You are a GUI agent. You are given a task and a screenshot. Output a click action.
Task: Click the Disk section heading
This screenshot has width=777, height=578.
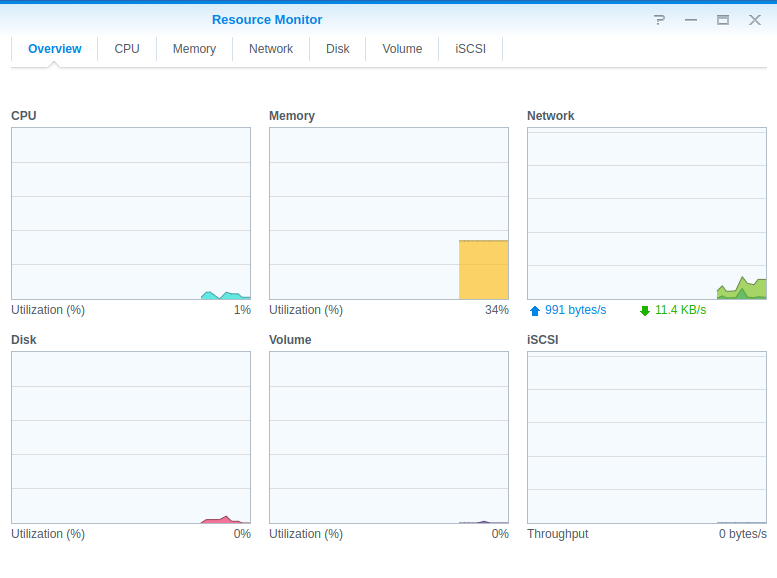(x=24, y=340)
